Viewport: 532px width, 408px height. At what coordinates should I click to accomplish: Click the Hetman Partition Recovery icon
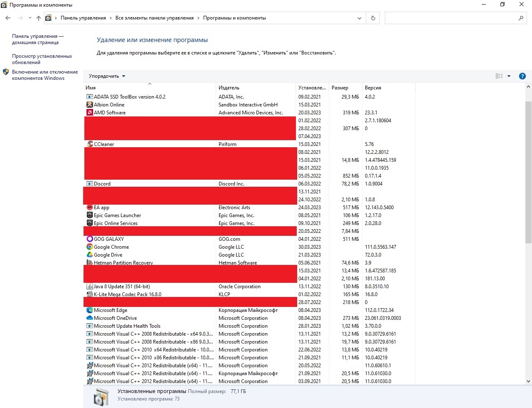click(89, 262)
